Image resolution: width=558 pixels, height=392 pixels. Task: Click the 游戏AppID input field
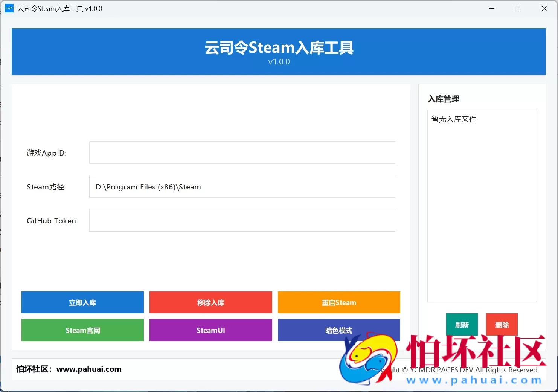pyautogui.click(x=242, y=153)
